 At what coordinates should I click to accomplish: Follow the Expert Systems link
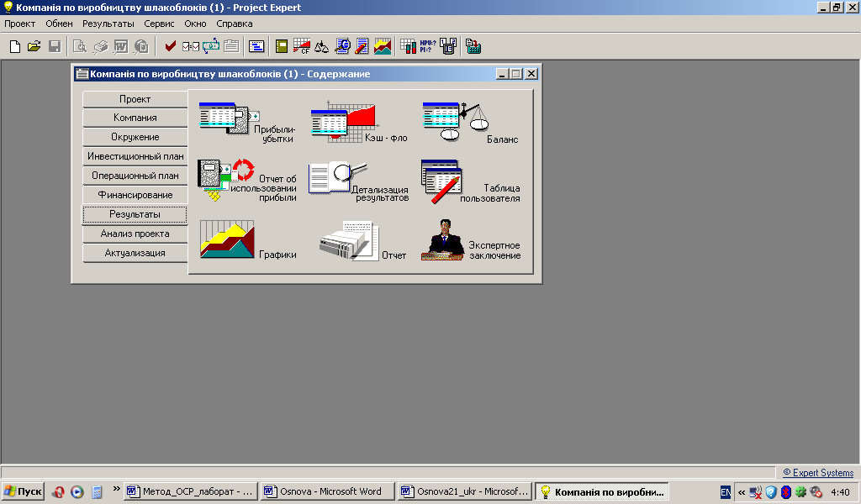818,473
